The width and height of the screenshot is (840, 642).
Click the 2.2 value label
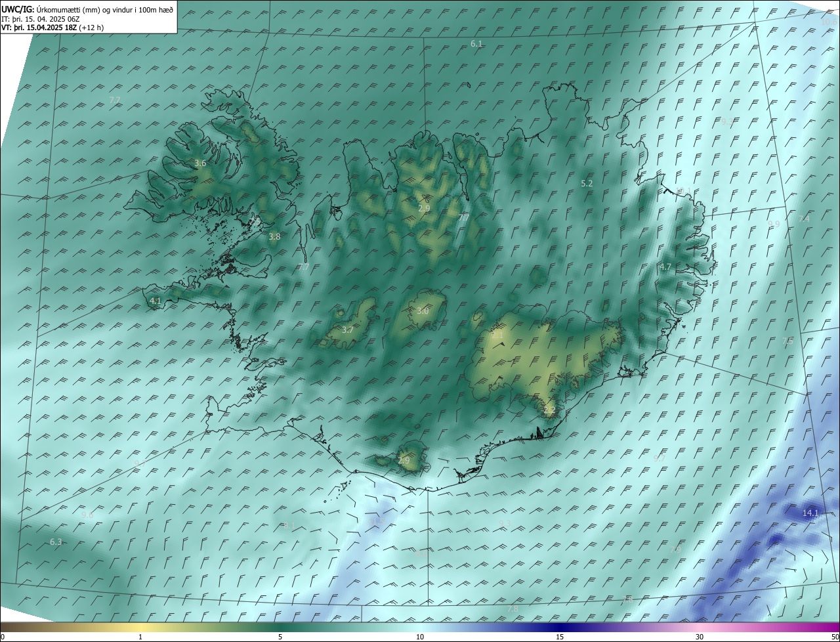click(549, 410)
